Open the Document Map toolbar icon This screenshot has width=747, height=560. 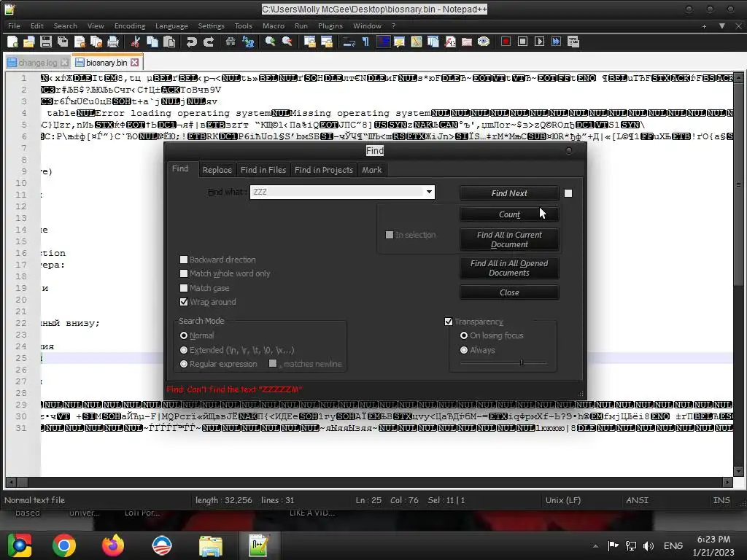point(417,42)
